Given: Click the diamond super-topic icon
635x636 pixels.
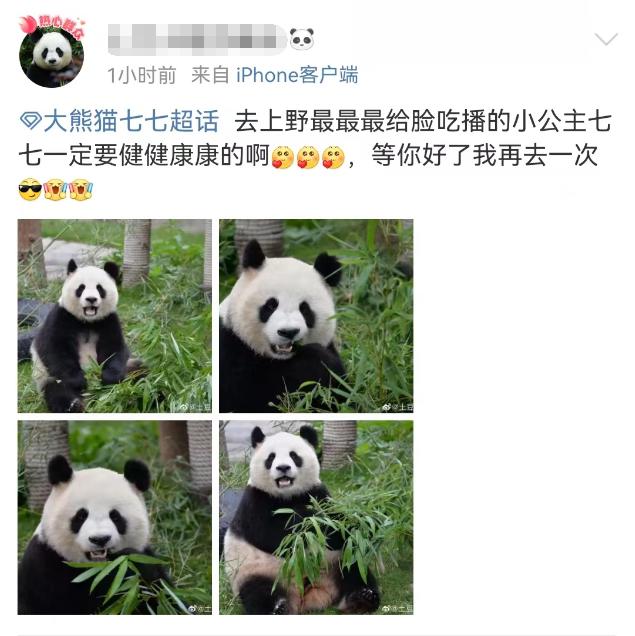Looking at the screenshot, I should pos(31,121).
